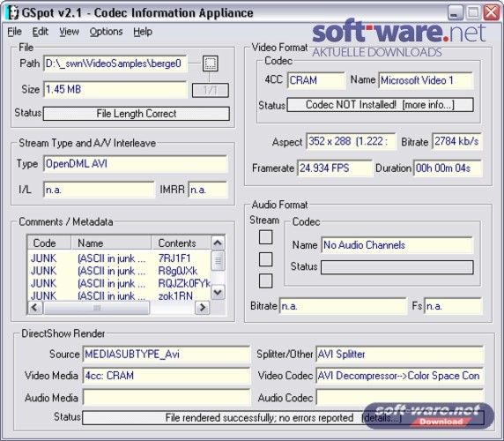Open the Options menu

pyautogui.click(x=106, y=32)
